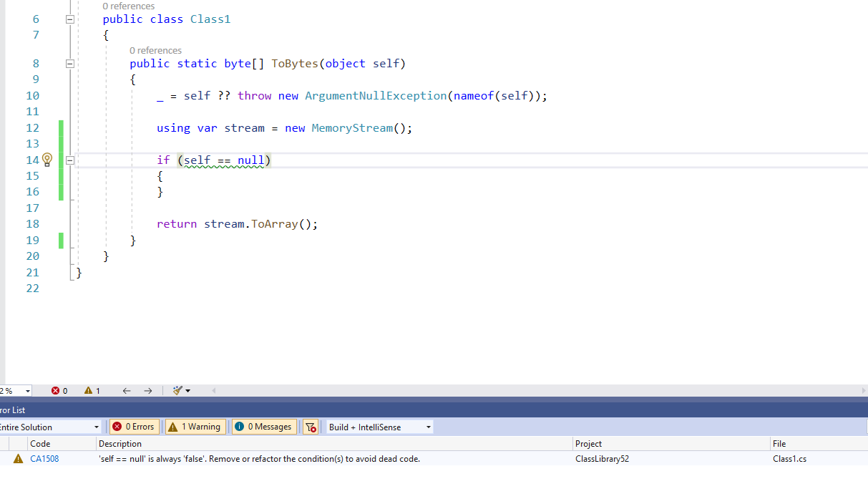Follow the CA1508 warning code link

click(x=44, y=458)
